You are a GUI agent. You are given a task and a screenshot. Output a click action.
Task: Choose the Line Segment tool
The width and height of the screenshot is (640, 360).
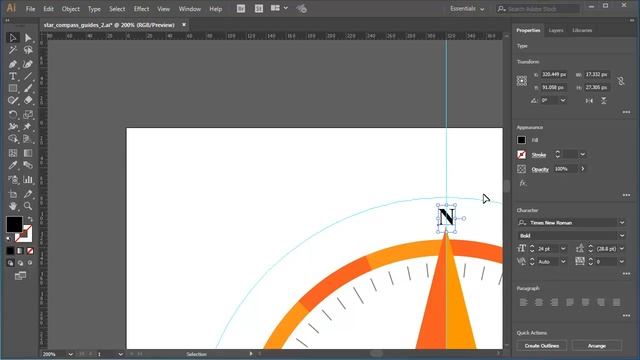[28, 76]
